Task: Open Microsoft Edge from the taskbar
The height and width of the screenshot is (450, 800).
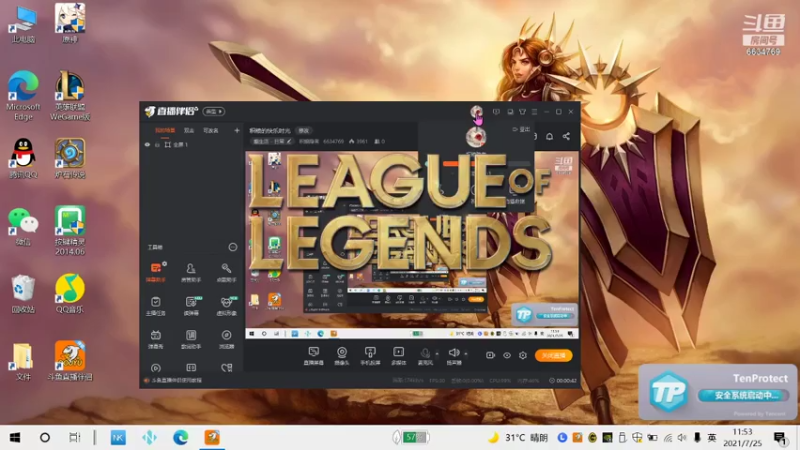Action: [x=180, y=438]
